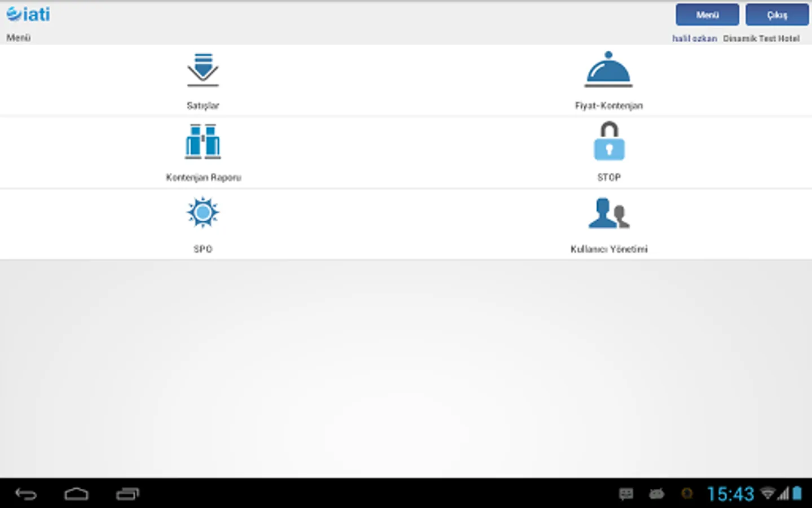The image size is (812, 508).
Task: Tap the Çıkış logout button
Action: click(x=777, y=15)
